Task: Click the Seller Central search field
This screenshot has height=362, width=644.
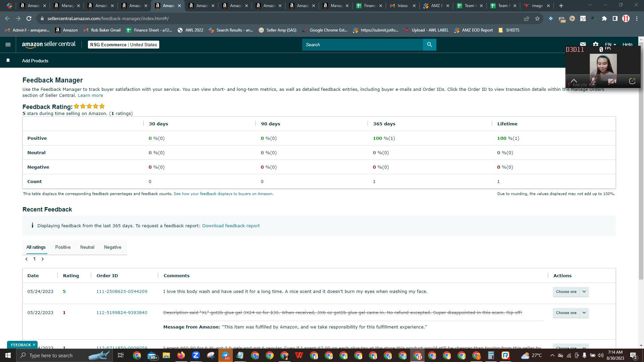Action: pos(362,45)
